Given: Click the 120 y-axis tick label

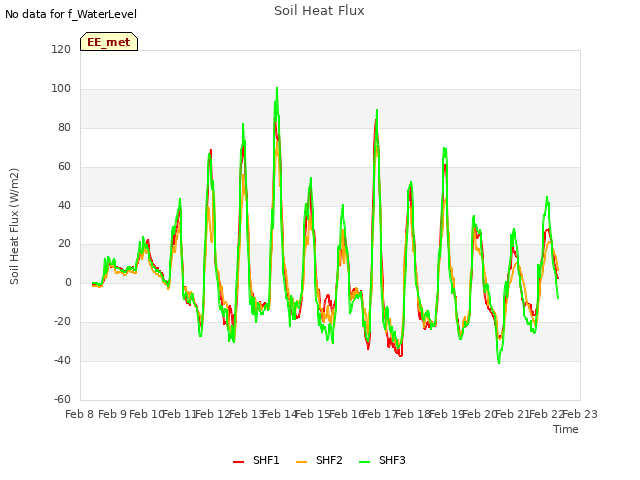Looking at the screenshot, I should [61, 49].
